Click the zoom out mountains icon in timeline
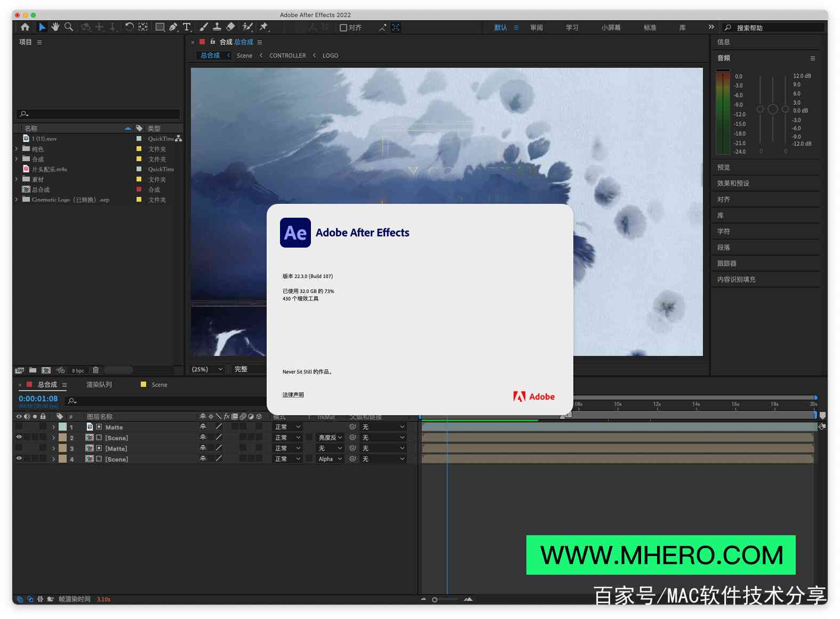The image size is (840, 619). pos(423,599)
